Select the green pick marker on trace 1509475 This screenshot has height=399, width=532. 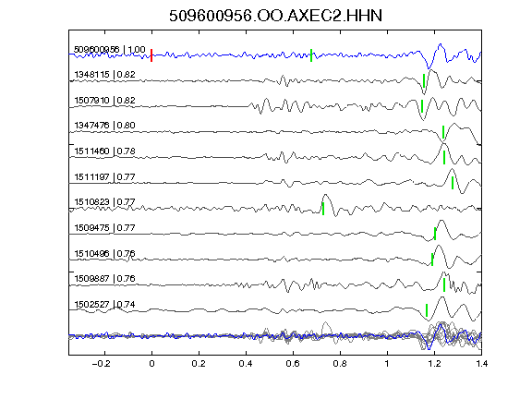tap(435, 234)
